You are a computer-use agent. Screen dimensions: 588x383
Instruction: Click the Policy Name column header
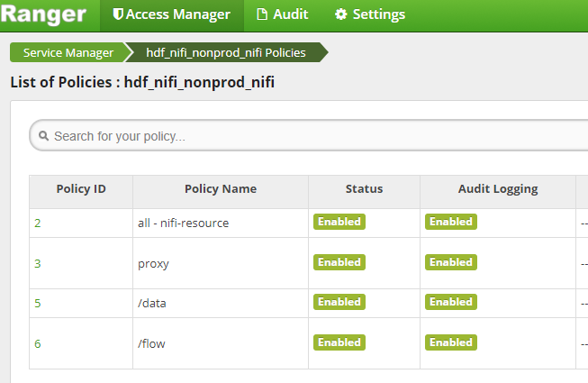pyautogui.click(x=221, y=189)
